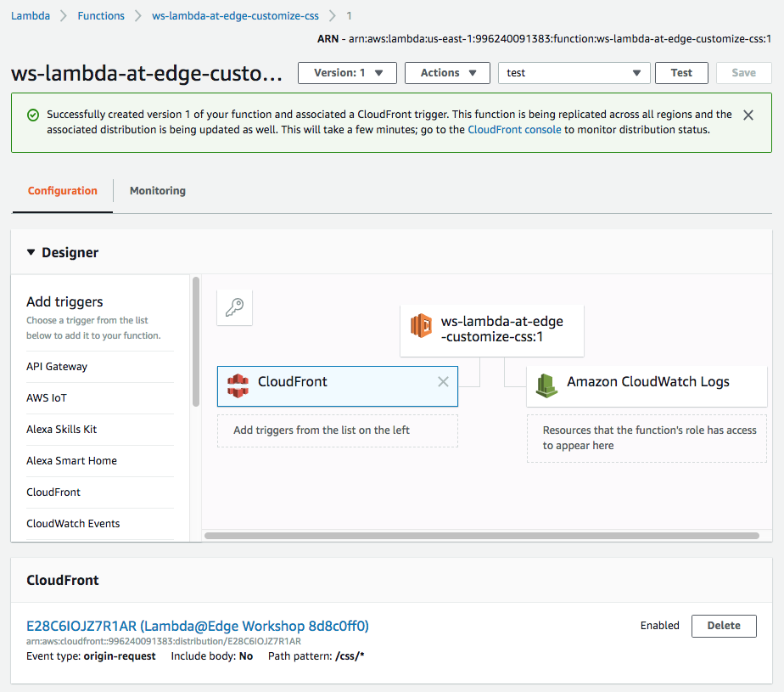Open the E28C6IOJZ7R1AR distribution link
Screen dimensions: 784x692
click(198, 626)
